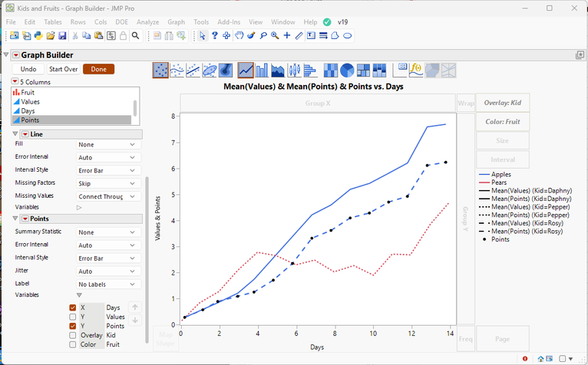Collapse the Points section disclosure triangle
Viewport: 588px width, 365px height.
pos(15,219)
